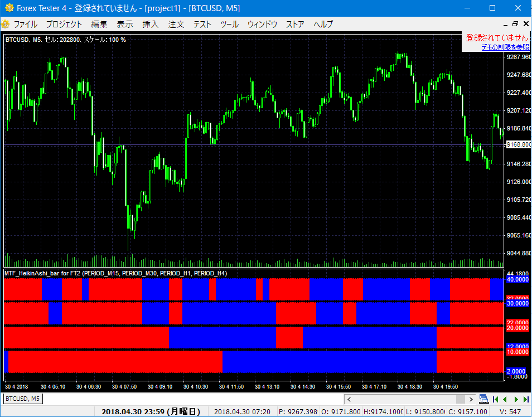The height and width of the screenshot is (417, 532).
Task: Click the 9168.800 current price label
Action: pyautogui.click(x=519, y=145)
